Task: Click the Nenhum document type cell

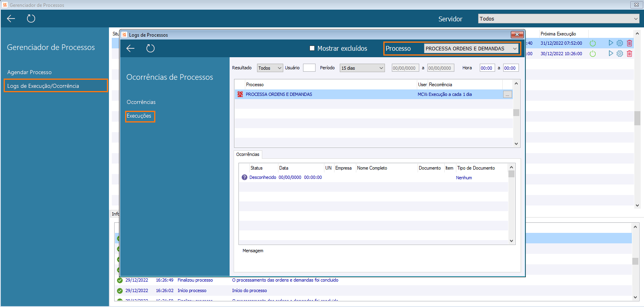Action: point(464,178)
